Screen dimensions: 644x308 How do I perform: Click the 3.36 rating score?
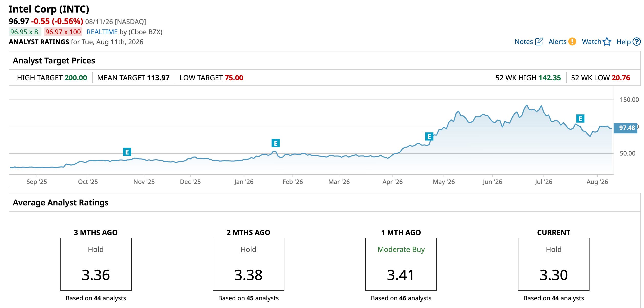point(96,275)
